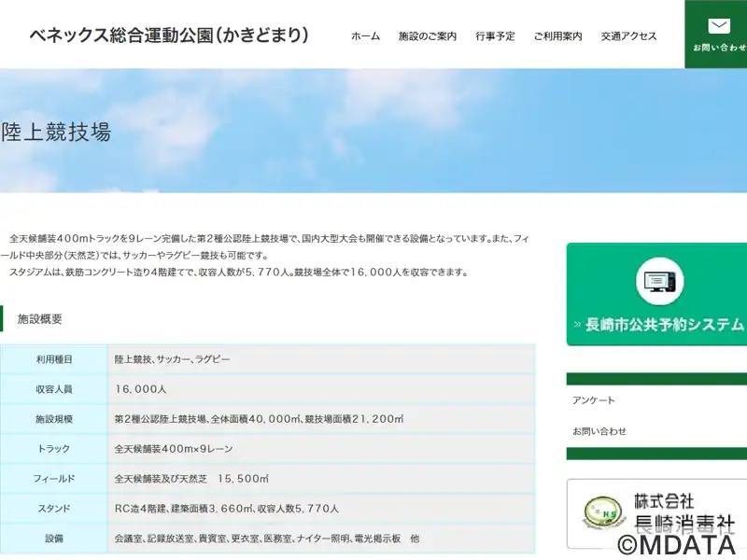Open the ホーム menu item

tap(365, 36)
